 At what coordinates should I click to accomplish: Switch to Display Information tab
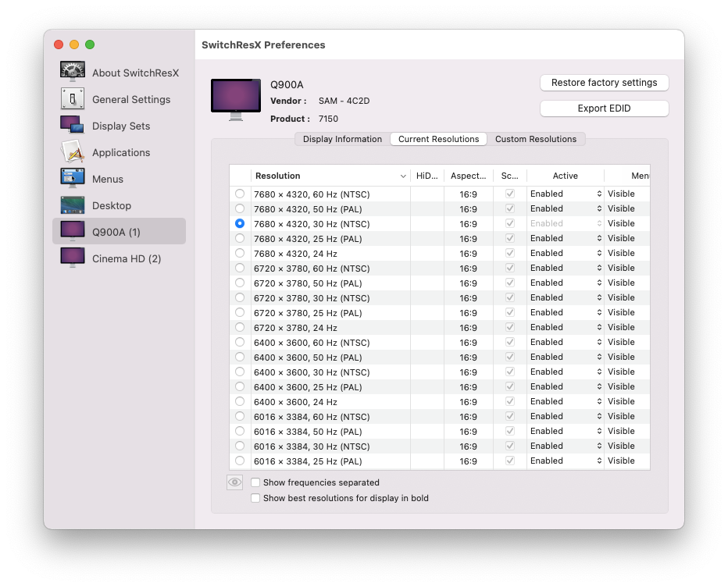342,139
